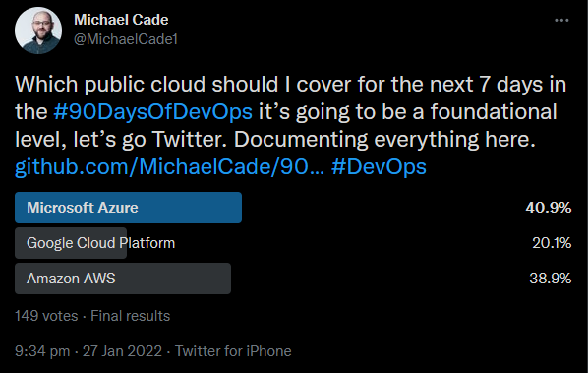This screenshot has height=373, width=588.
Task: Click the 40.9% result for Azure
Action: [549, 208]
